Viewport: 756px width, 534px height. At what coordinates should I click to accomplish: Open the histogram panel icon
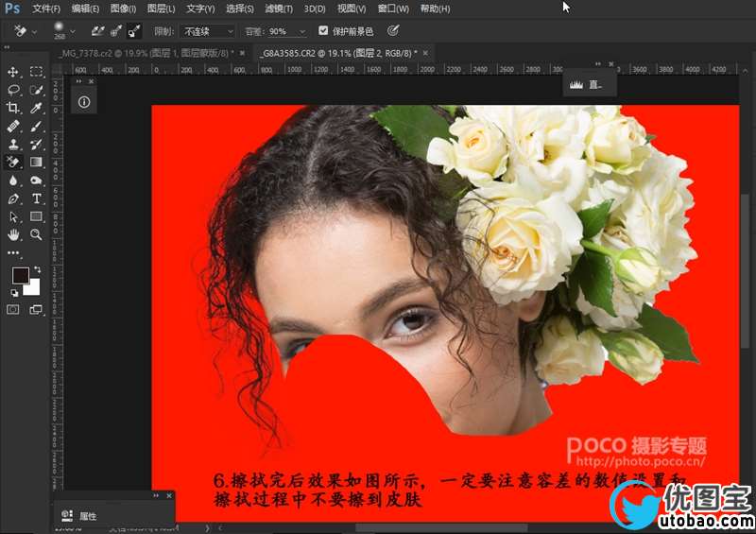pos(576,85)
